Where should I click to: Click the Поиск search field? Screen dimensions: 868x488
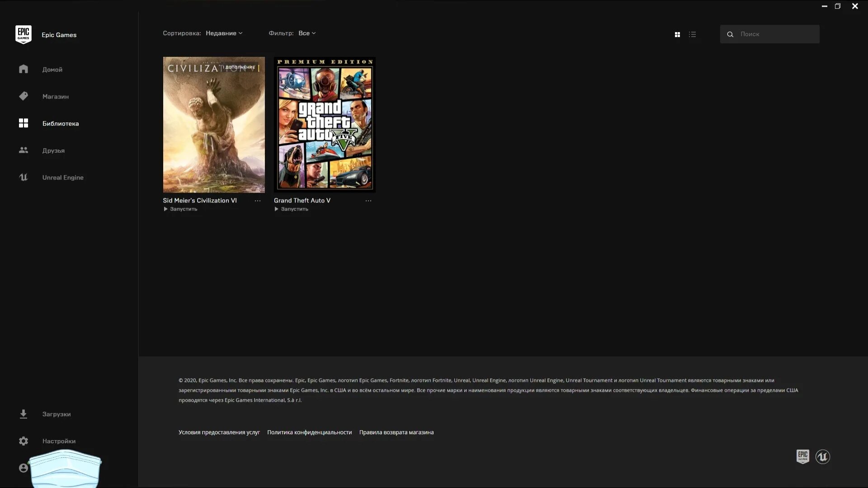[769, 34]
